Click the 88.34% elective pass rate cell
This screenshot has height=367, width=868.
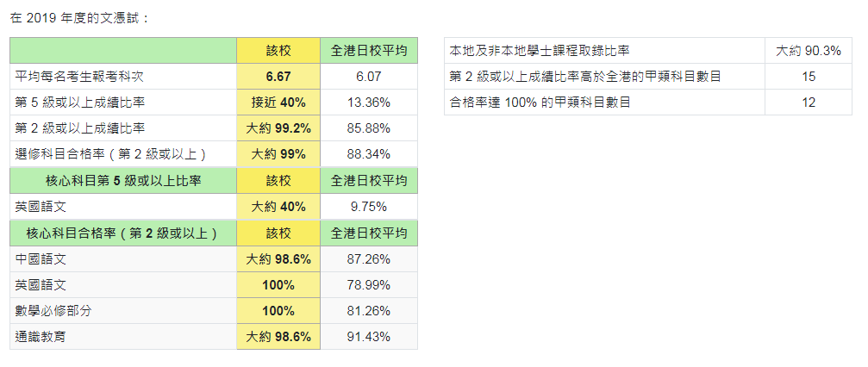[x=369, y=154]
